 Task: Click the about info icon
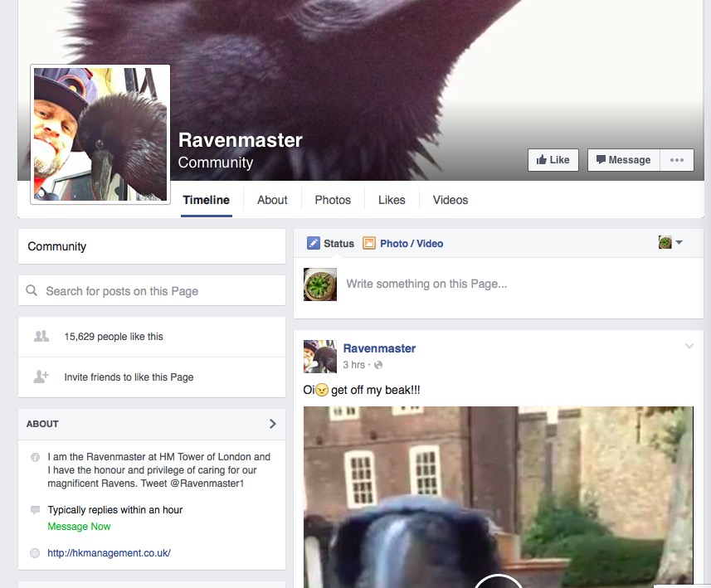click(x=35, y=457)
